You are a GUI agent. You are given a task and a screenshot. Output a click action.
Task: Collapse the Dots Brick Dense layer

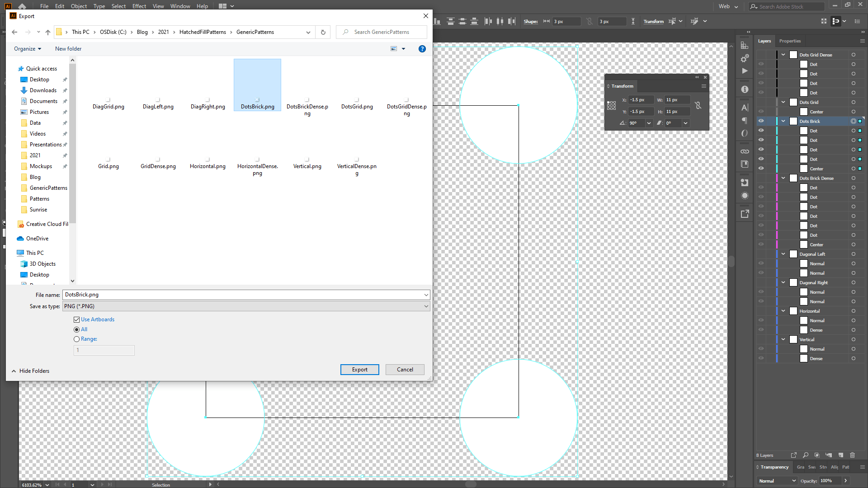(x=783, y=178)
